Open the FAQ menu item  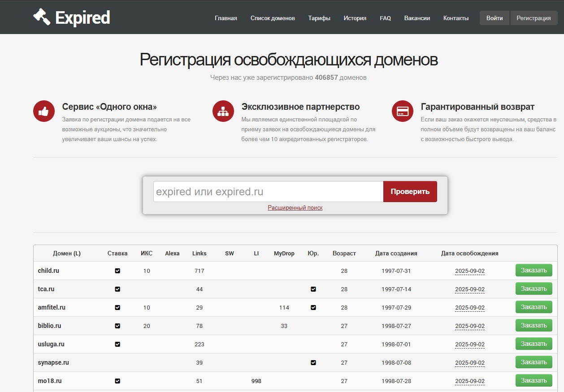(x=385, y=18)
